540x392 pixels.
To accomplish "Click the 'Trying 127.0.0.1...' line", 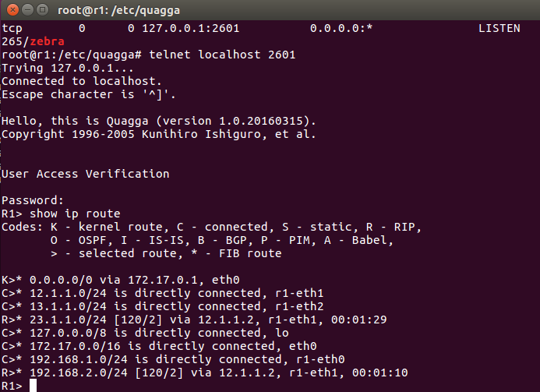I will (68, 69).
